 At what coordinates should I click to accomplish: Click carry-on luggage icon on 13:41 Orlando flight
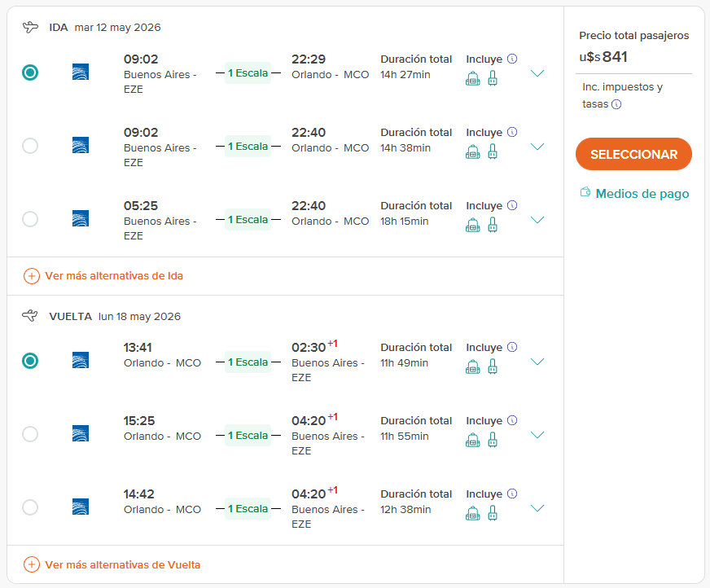(x=493, y=366)
